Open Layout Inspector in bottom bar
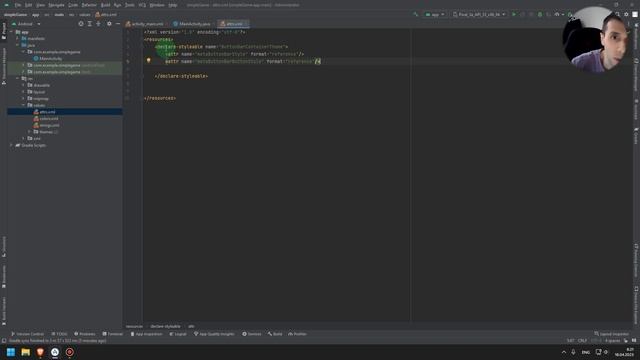The width and height of the screenshot is (640, 360). (x=611, y=334)
